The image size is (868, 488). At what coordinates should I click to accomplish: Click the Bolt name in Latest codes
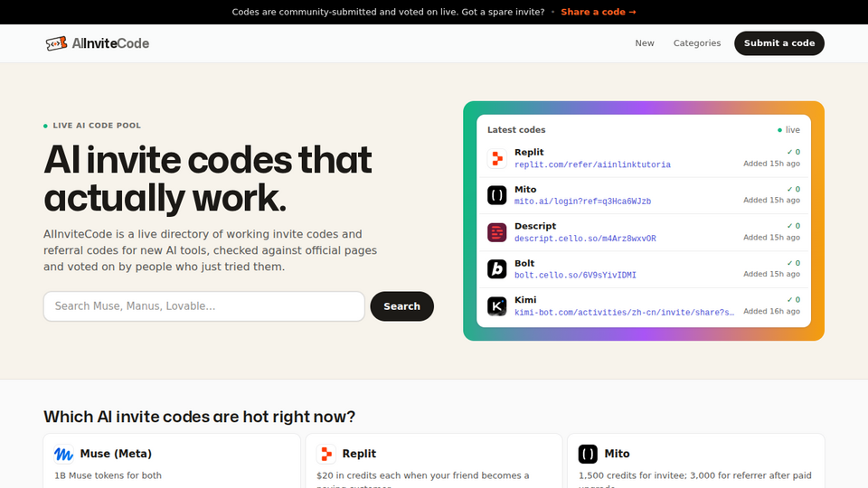tap(524, 263)
